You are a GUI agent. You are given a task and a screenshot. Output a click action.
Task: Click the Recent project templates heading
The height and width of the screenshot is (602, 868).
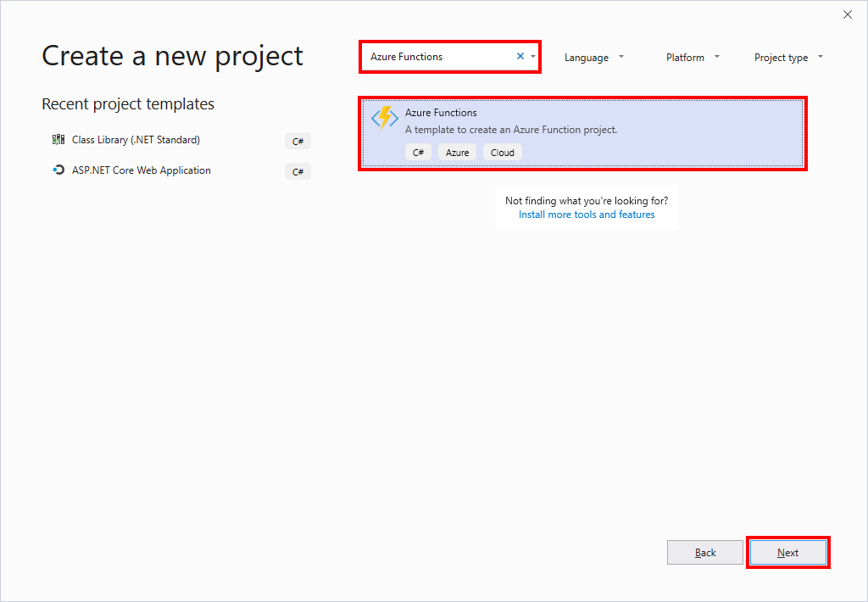click(x=128, y=104)
